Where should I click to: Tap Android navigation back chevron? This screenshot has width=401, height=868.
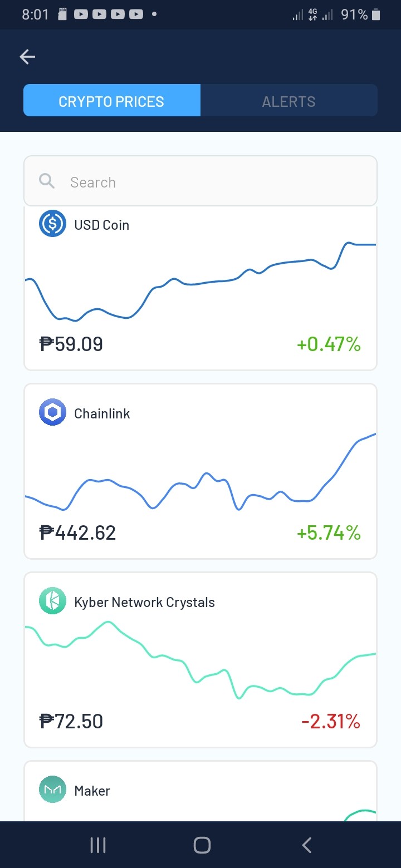click(x=306, y=846)
